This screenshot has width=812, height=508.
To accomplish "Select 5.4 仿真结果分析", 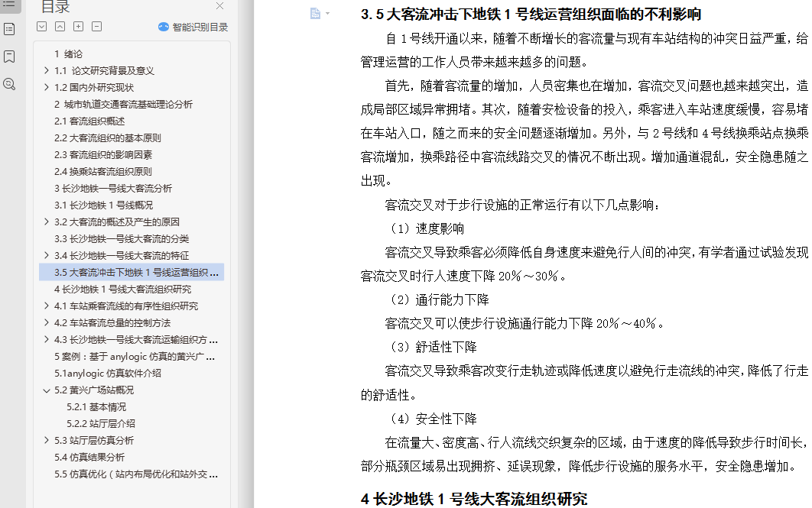I will (x=89, y=458).
